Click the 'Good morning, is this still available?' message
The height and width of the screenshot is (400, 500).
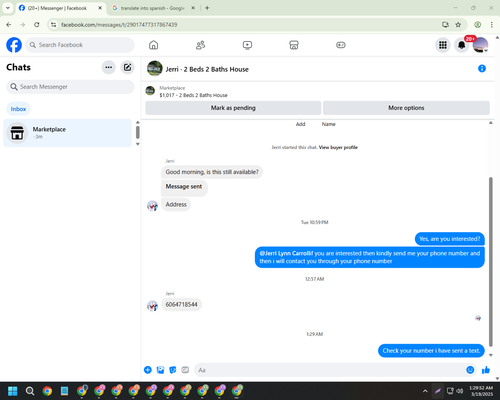[x=212, y=172]
